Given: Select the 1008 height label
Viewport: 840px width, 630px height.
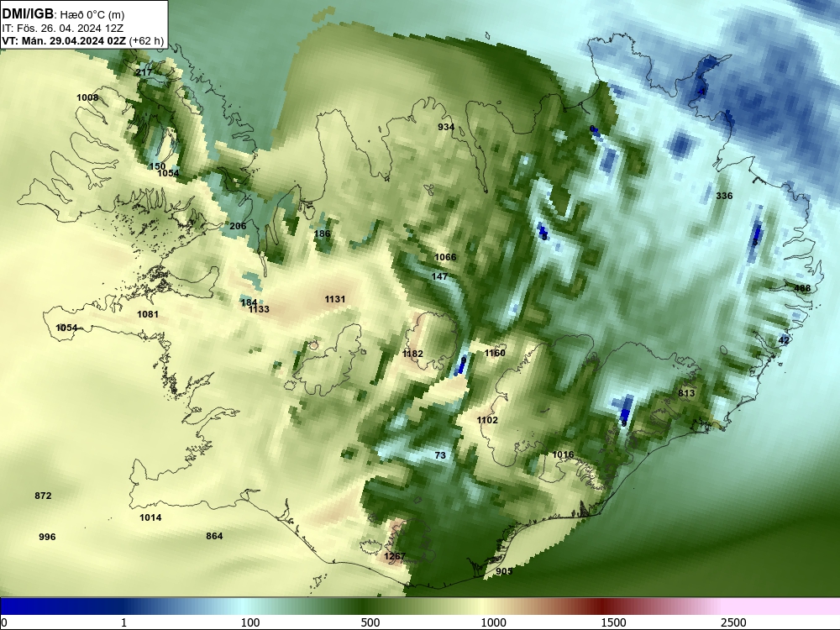Looking at the screenshot, I should [x=87, y=97].
